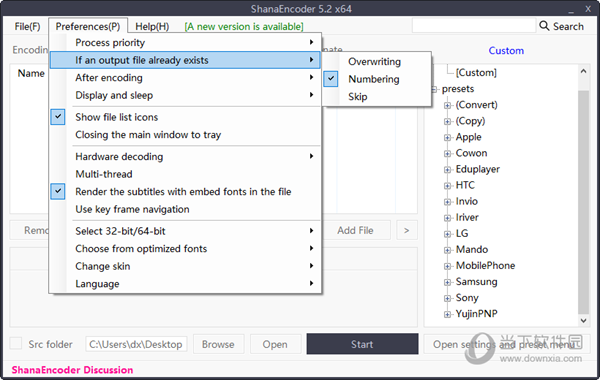The width and height of the screenshot is (600, 380).
Task: Click the output path field C:\Users\dx\Desktop
Action: click(136, 344)
